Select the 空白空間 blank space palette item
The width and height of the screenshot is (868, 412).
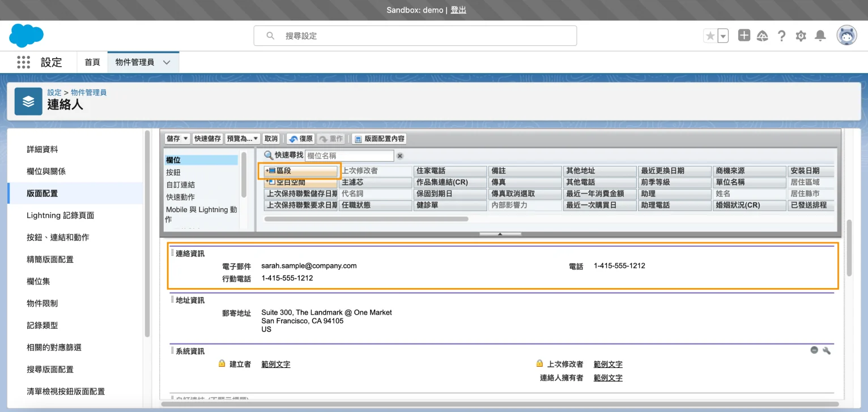(301, 182)
